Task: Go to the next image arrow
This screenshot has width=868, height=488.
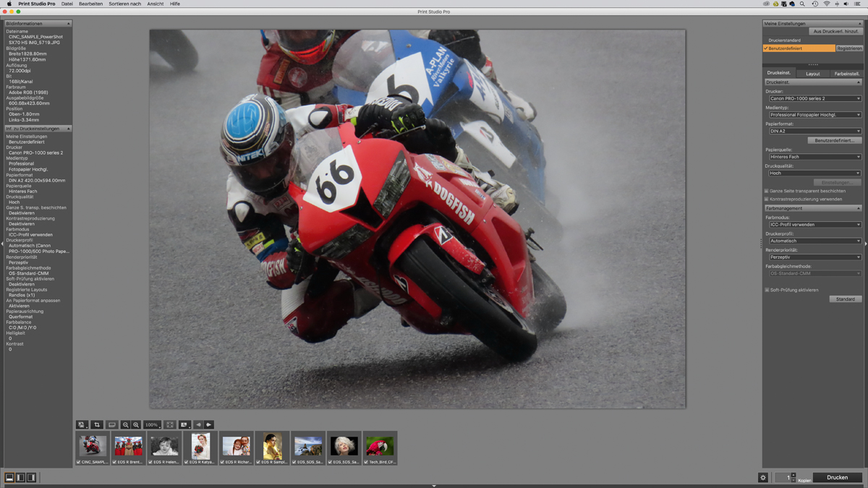Action: (x=209, y=425)
